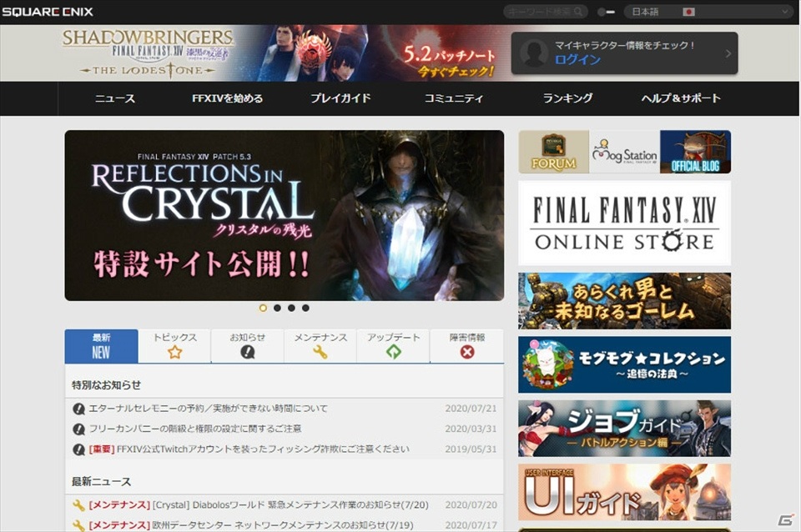This screenshot has width=801, height=532.
Task: Click the keyword search field
Action: click(x=545, y=12)
